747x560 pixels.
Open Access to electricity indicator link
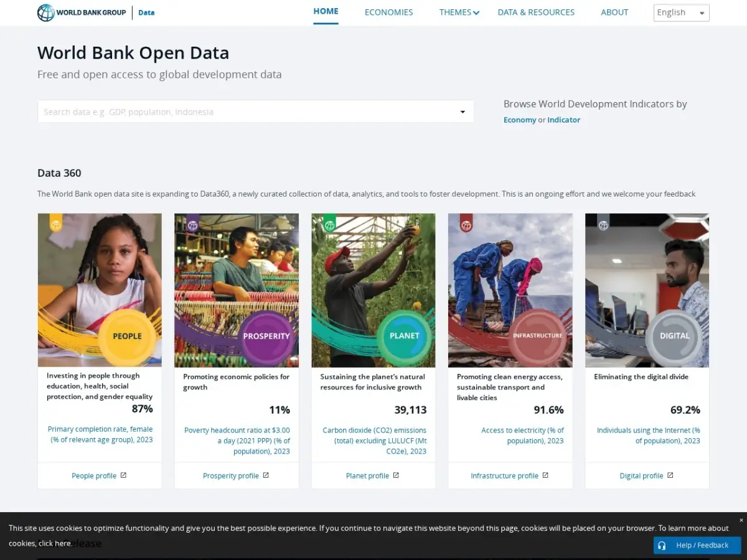(522, 436)
